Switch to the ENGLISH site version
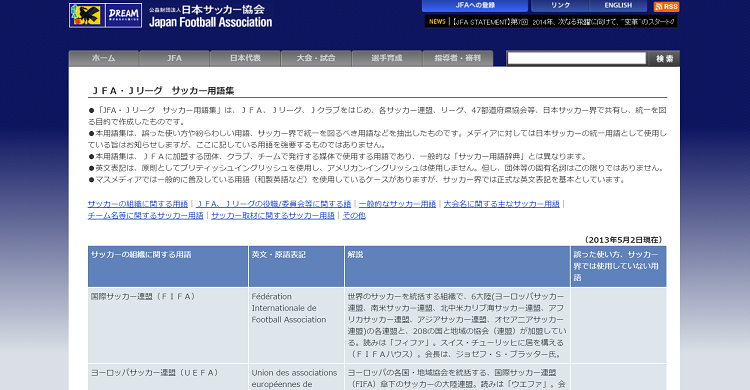750x390 pixels. (618, 6)
